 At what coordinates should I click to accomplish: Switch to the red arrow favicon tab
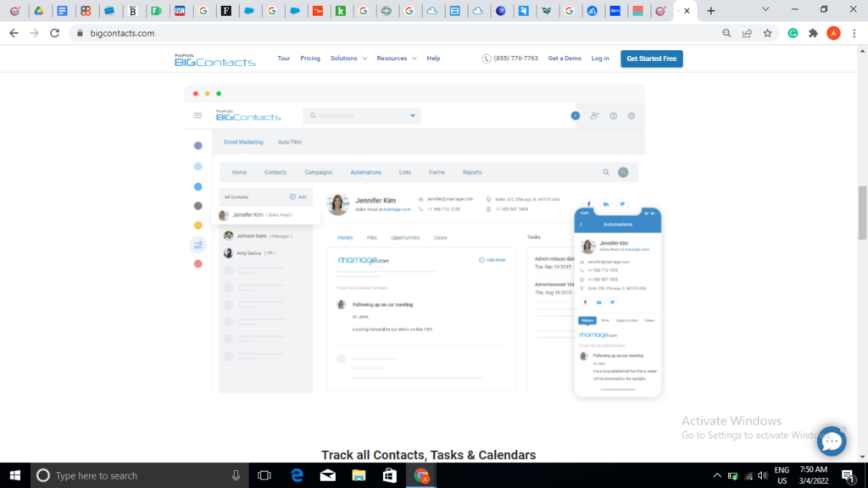[318, 10]
